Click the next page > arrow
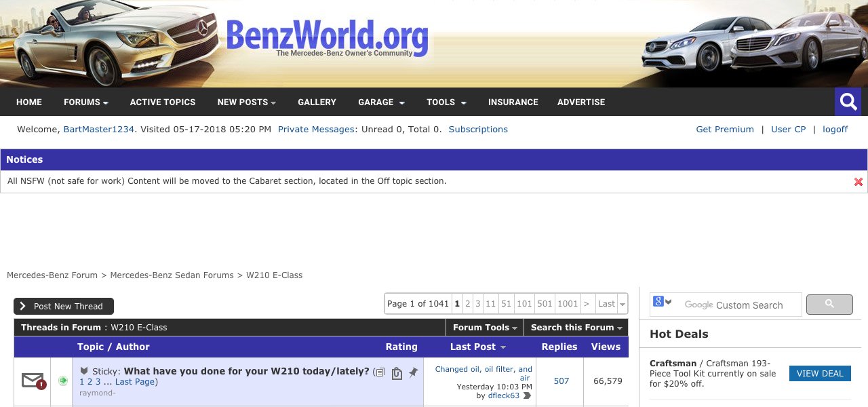 (x=587, y=303)
